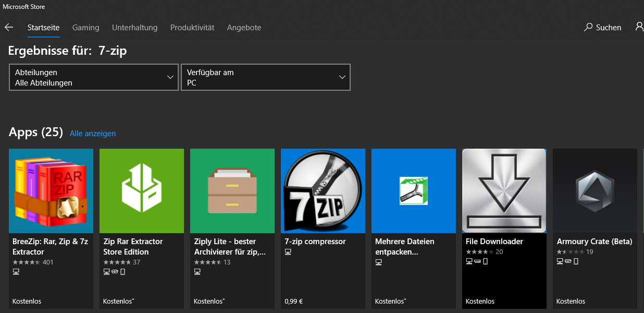Screen dimensions: 644x313
Task: Open the Startseite tab
Action: coord(43,28)
